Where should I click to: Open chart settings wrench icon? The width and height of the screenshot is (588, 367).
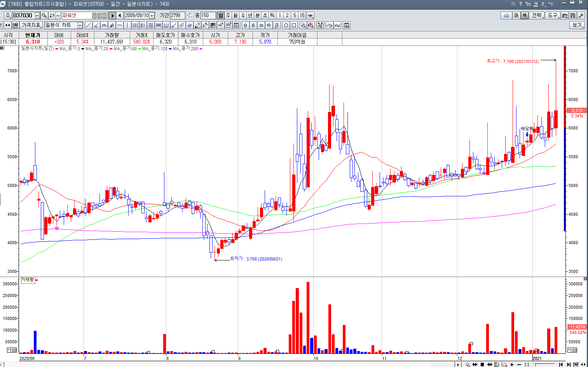tap(581, 16)
